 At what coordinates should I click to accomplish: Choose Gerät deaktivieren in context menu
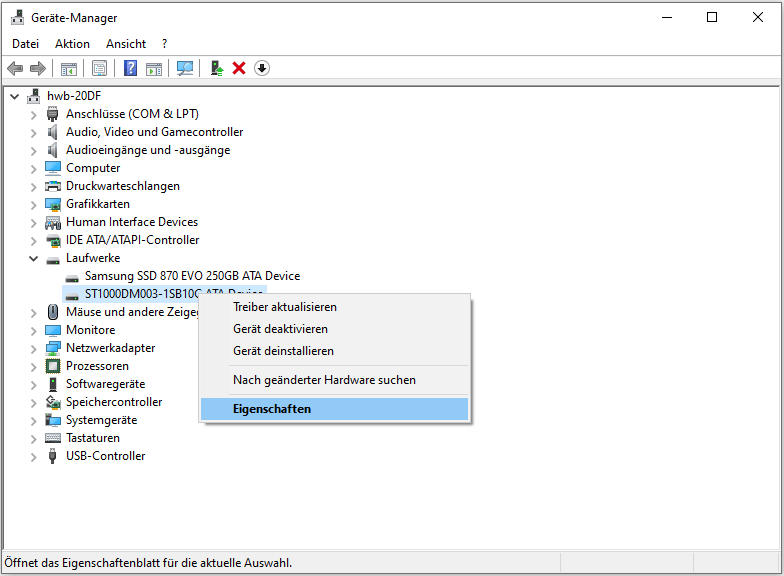[280, 329]
